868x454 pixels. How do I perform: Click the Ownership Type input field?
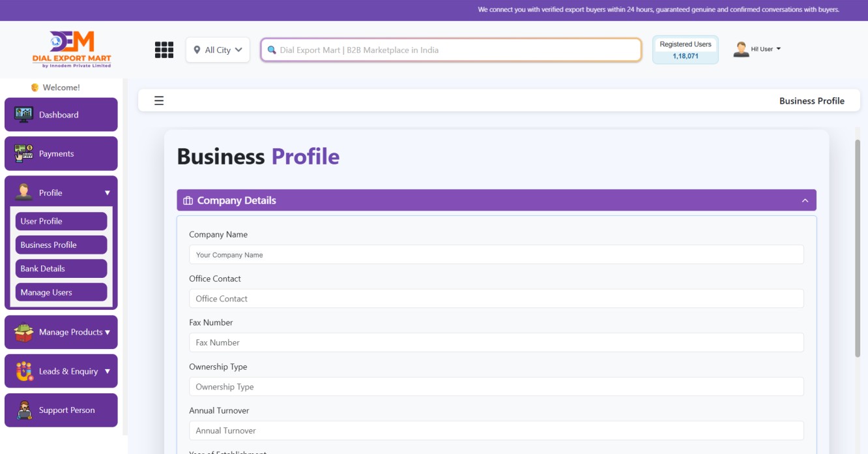click(497, 387)
